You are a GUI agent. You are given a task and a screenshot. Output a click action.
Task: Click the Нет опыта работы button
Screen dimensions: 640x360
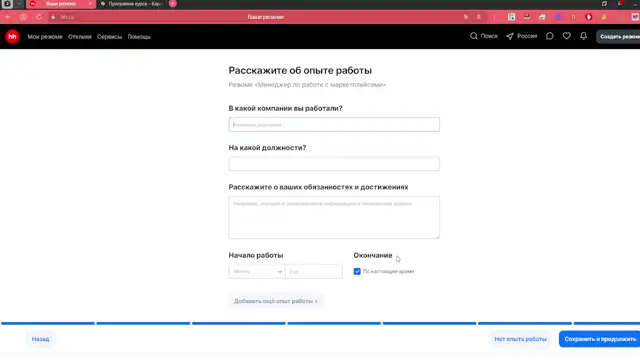pyautogui.click(x=520, y=339)
